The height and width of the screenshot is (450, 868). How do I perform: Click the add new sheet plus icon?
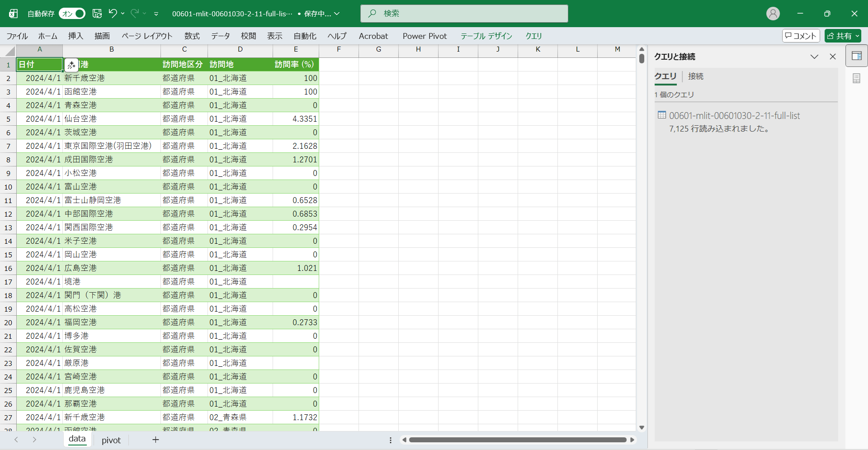(x=156, y=440)
